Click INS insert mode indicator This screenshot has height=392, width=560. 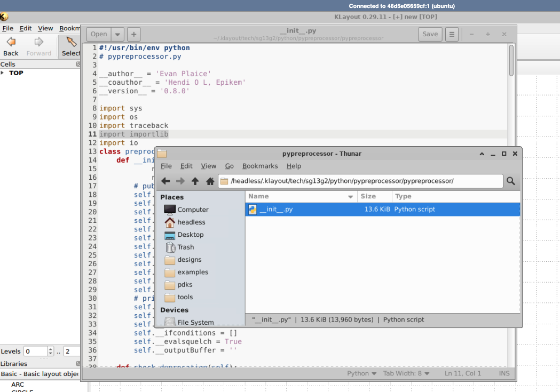tap(504, 373)
